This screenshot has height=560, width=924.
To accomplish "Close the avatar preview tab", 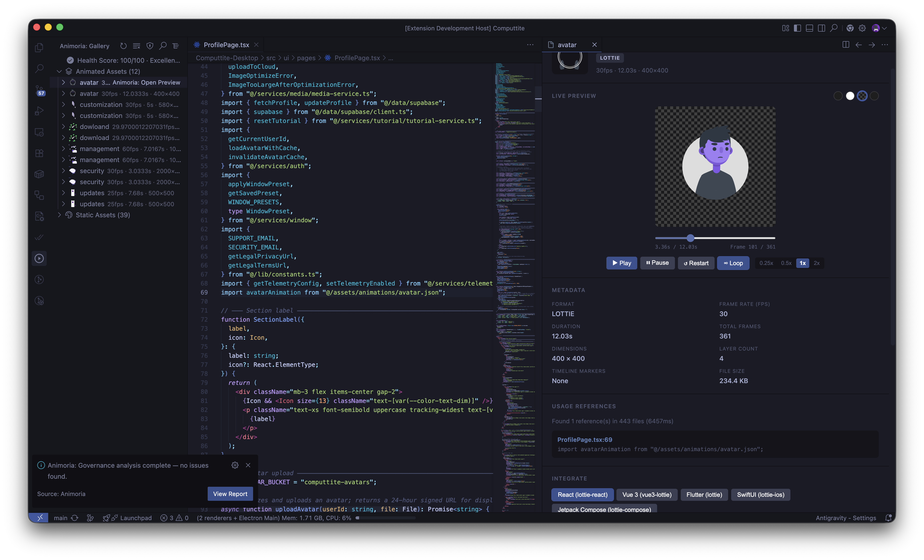I will pos(594,45).
